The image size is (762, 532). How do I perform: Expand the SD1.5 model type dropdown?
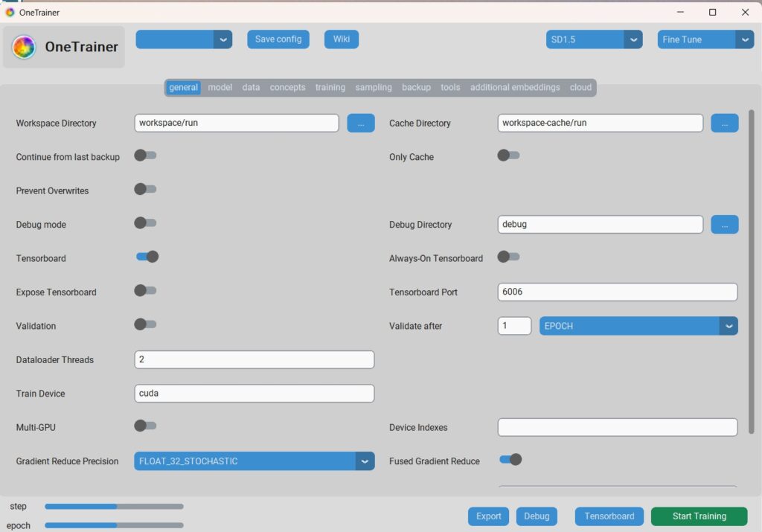point(633,39)
